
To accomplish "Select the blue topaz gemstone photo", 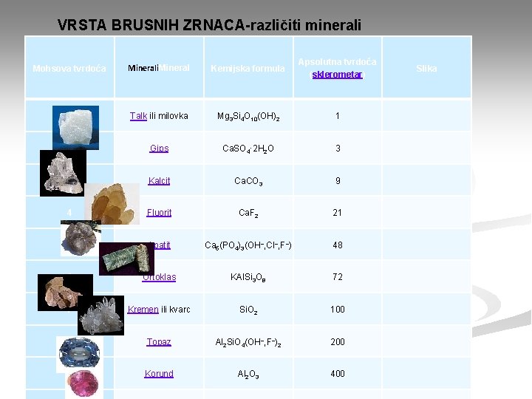I will click(x=79, y=353).
